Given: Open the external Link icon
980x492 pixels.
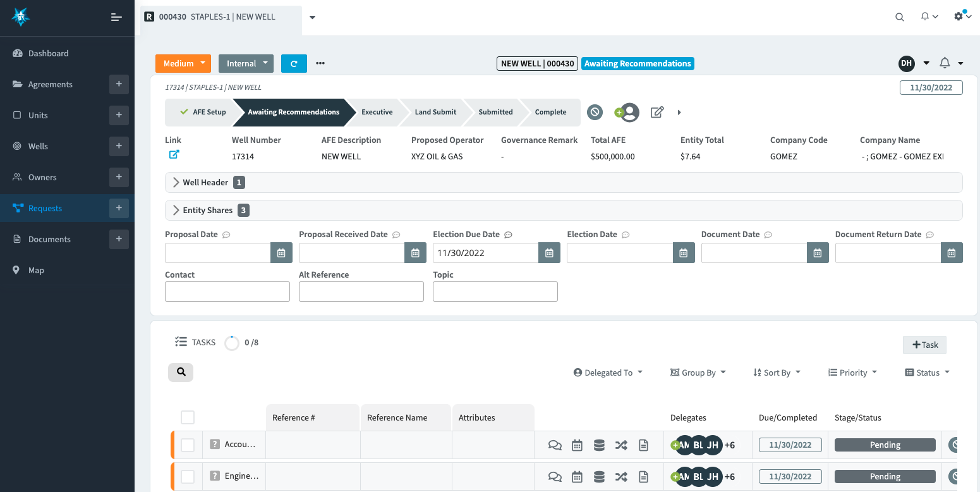Looking at the screenshot, I should pyautogui.click(x=174, y=154).
